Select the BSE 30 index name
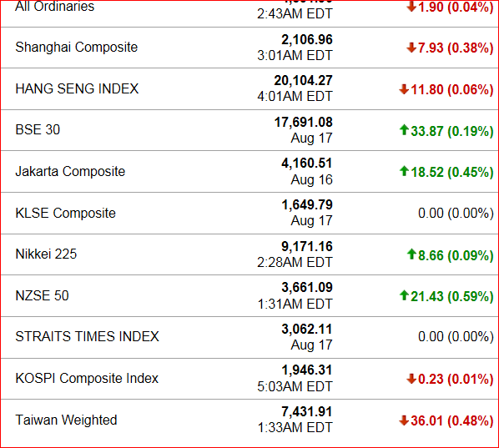This screenshot has width=499, height=448. [x=38, y=130]
